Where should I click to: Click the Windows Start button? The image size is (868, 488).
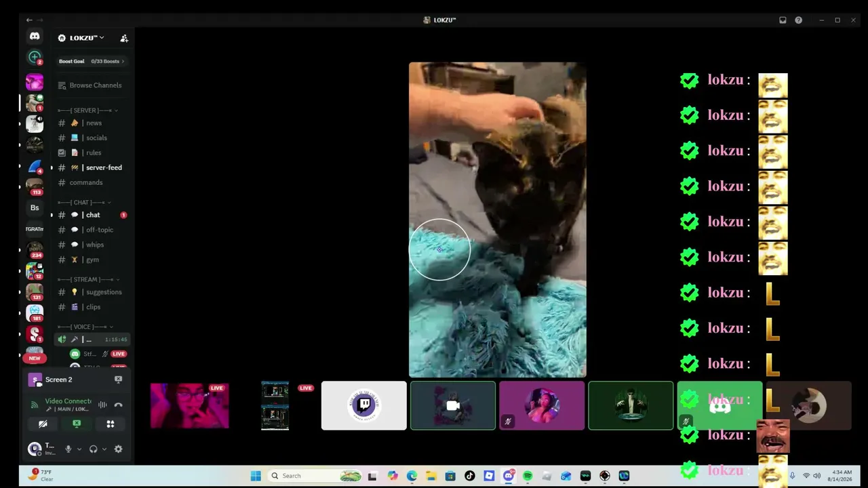point(256,476)
